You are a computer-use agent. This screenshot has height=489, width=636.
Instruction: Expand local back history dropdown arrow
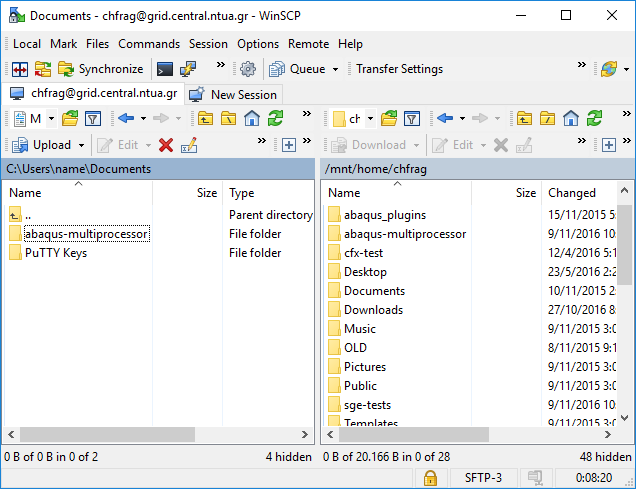143,118
